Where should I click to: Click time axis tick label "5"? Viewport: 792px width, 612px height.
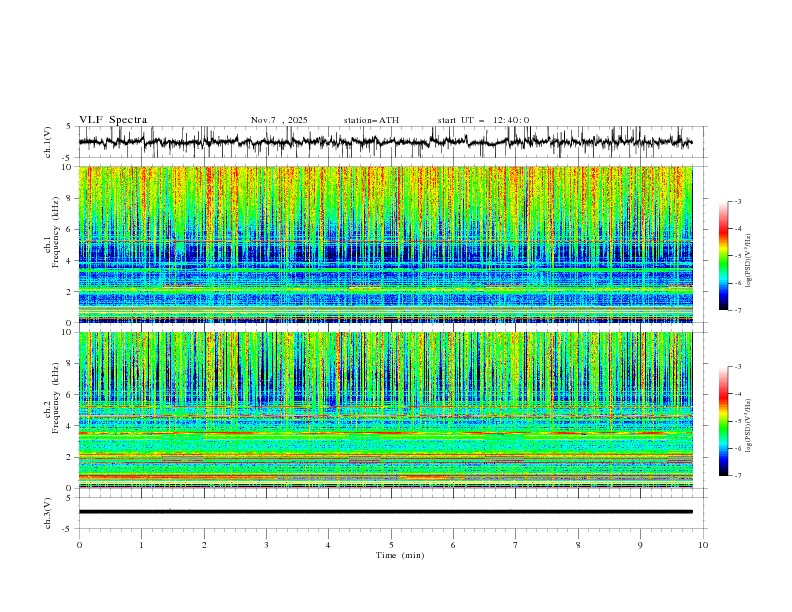pyautogui.click(x=391, y=545)
